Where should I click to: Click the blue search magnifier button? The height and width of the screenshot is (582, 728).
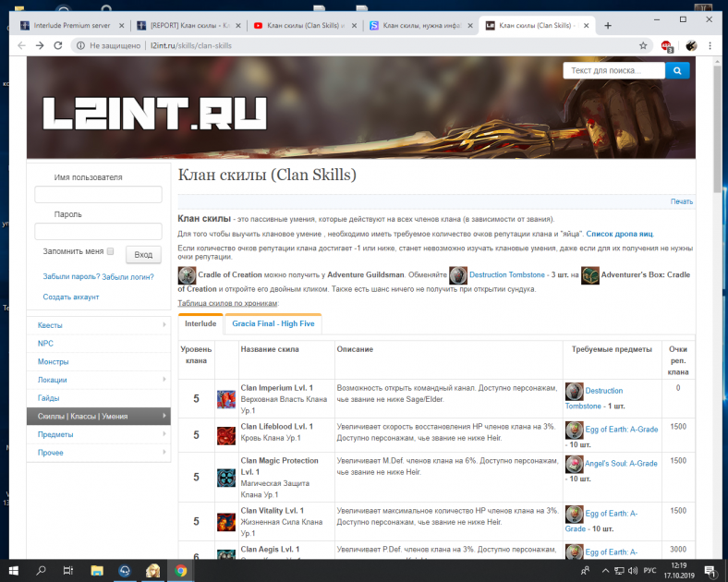pos(678,70)
